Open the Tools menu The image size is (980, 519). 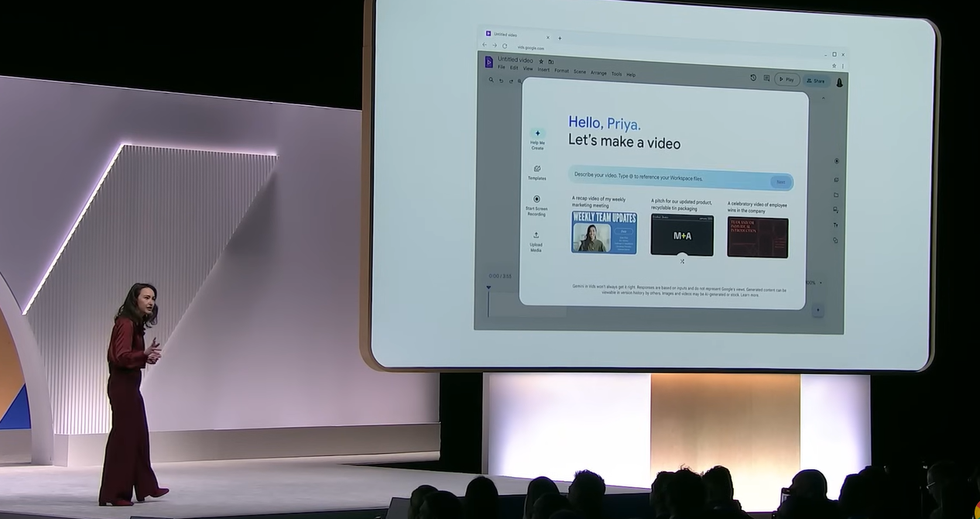pos(616,74)
